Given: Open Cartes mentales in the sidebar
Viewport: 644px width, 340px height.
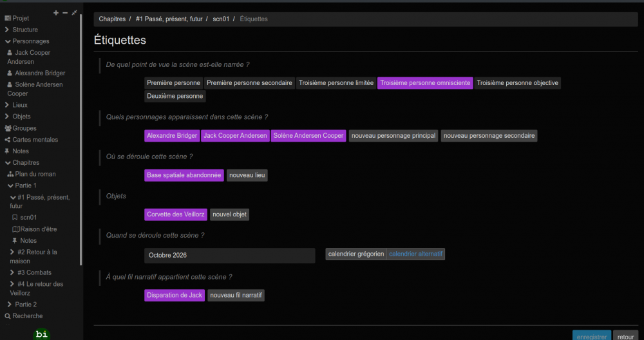Looking at the screenshot, I should pos(35,140).
